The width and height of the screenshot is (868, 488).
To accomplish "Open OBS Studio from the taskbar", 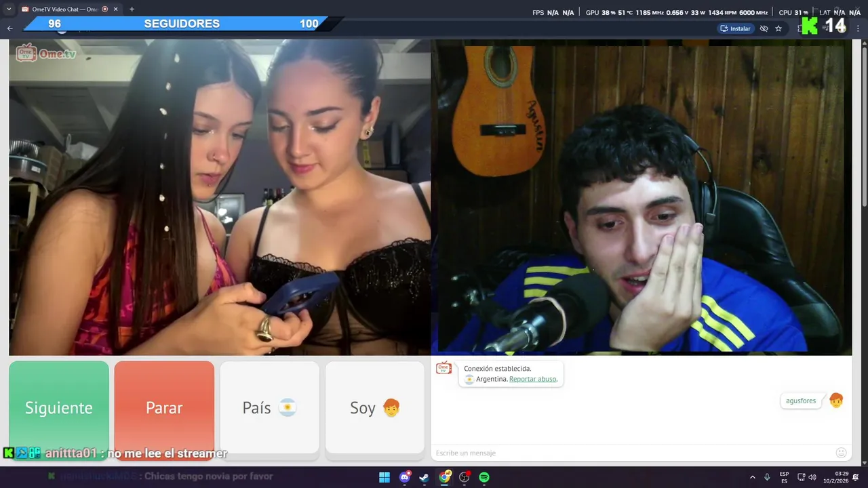I will coord(465,477).
